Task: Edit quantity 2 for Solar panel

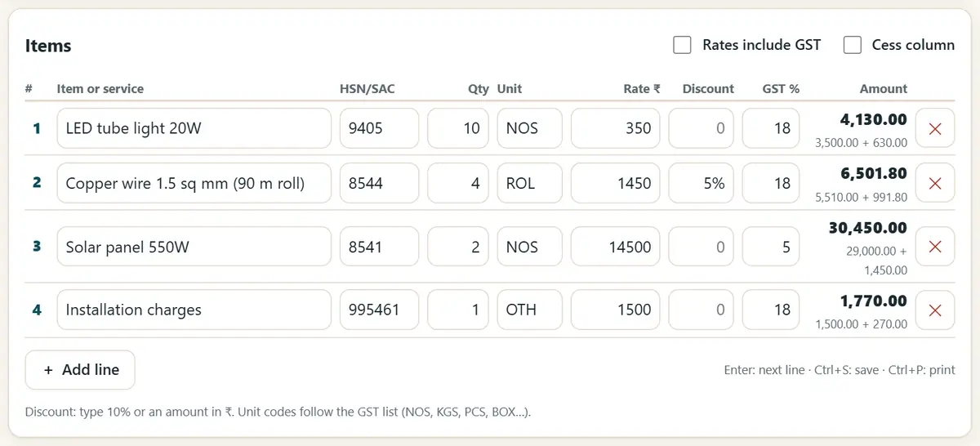Action: tap(458, 246)
